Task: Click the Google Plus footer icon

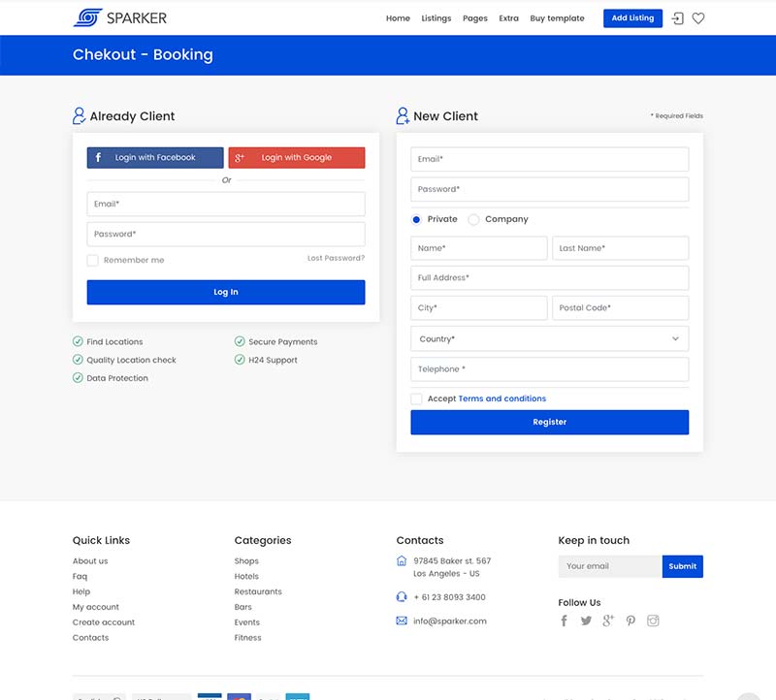Action: (608, 620)
